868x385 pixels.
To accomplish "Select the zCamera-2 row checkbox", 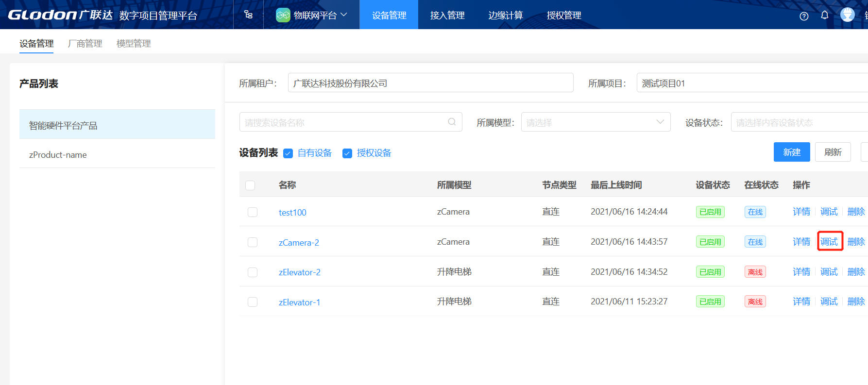I will [253, 242].
